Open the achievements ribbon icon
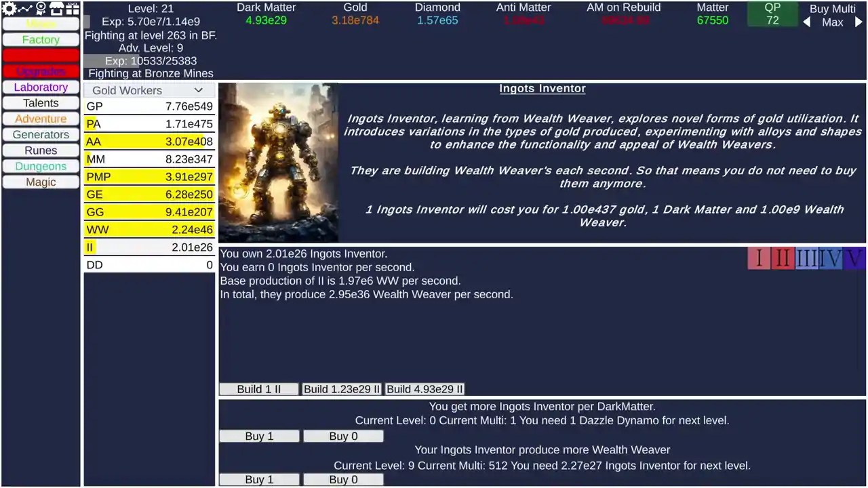Screen dimensions: 868x488 pyautogui.click(x=41, y=9)
